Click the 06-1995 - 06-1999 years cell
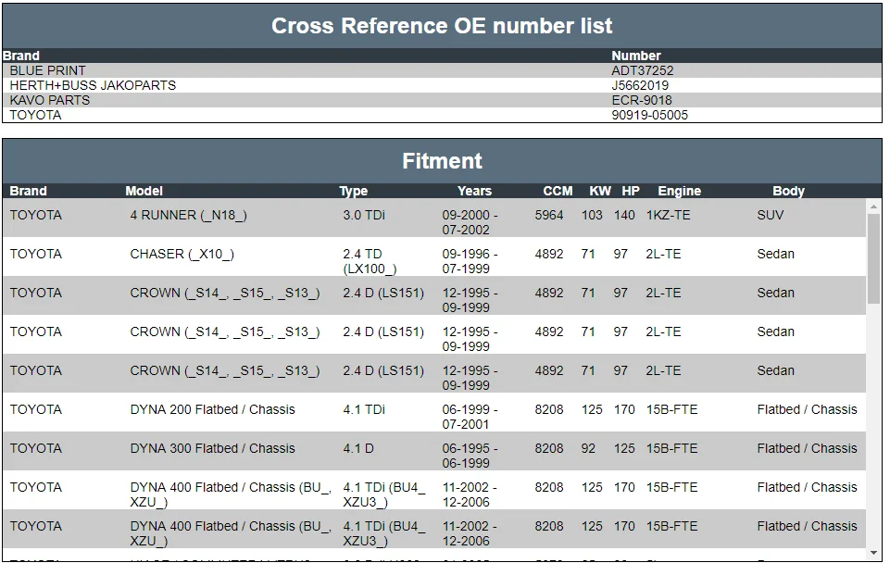The image size is (890, 588). [x=470, y=456]
